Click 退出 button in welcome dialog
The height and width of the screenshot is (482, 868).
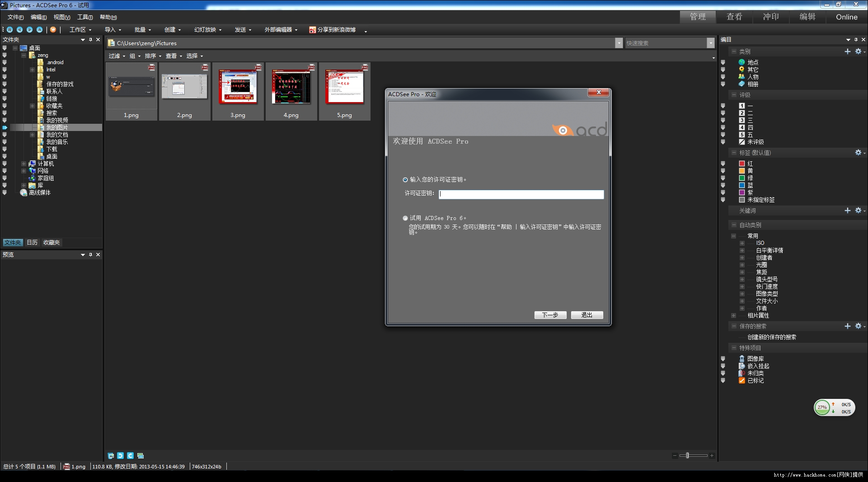(587, 315)
